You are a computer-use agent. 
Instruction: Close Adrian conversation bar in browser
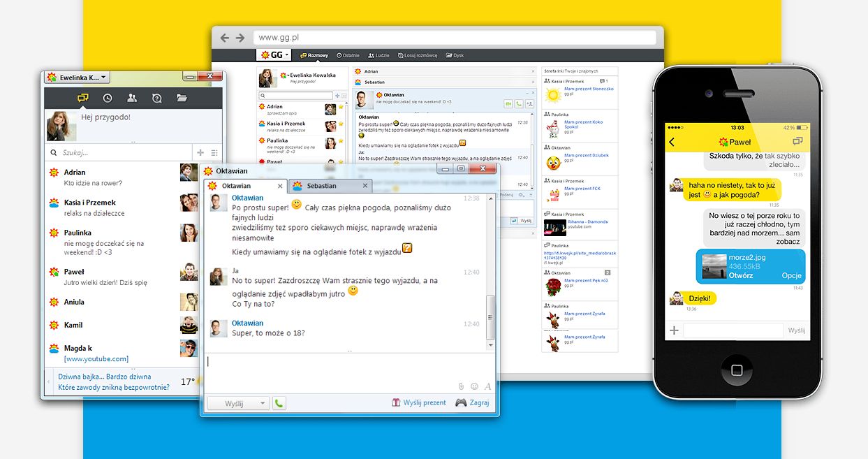pyautogui.click(x=531, y=72)
